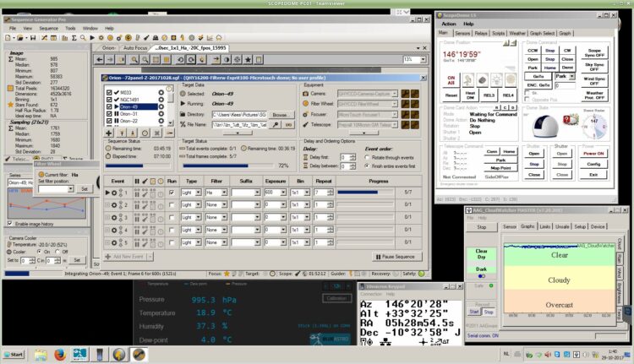
Task: Click the gear icon beside M033 target
Action: pyautogui.click(x=161, y=93)
